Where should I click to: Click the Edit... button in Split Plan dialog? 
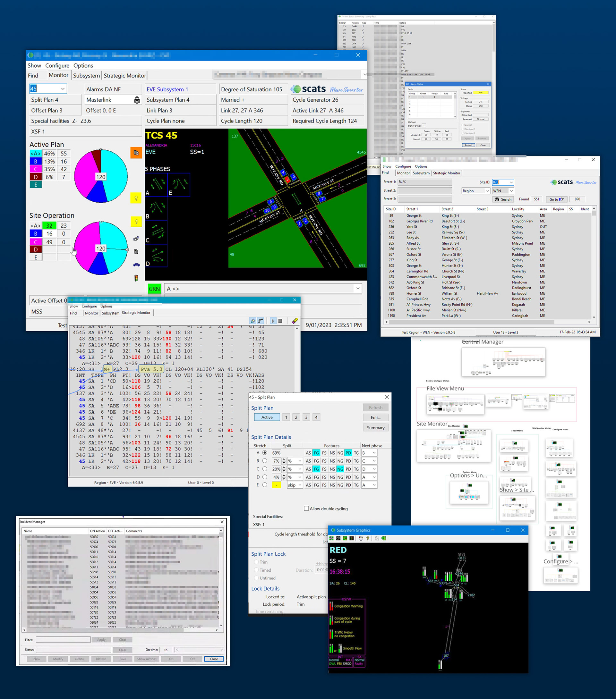click(375, 417)
